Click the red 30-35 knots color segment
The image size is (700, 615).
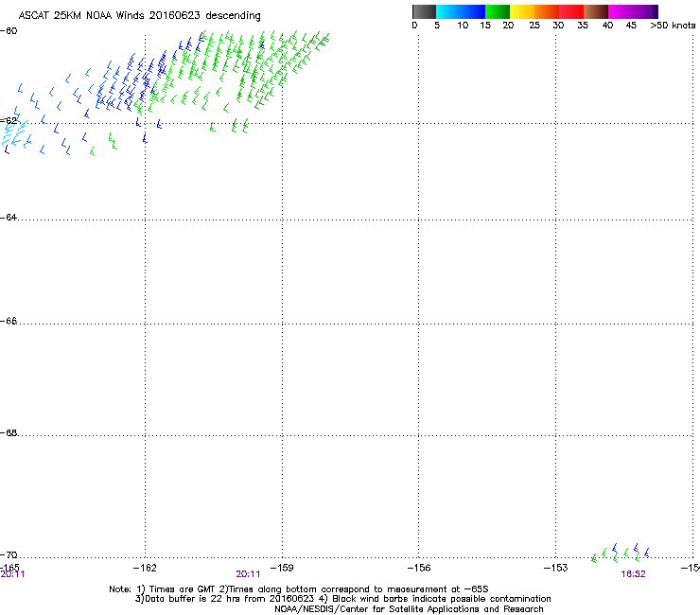(571, 11)
